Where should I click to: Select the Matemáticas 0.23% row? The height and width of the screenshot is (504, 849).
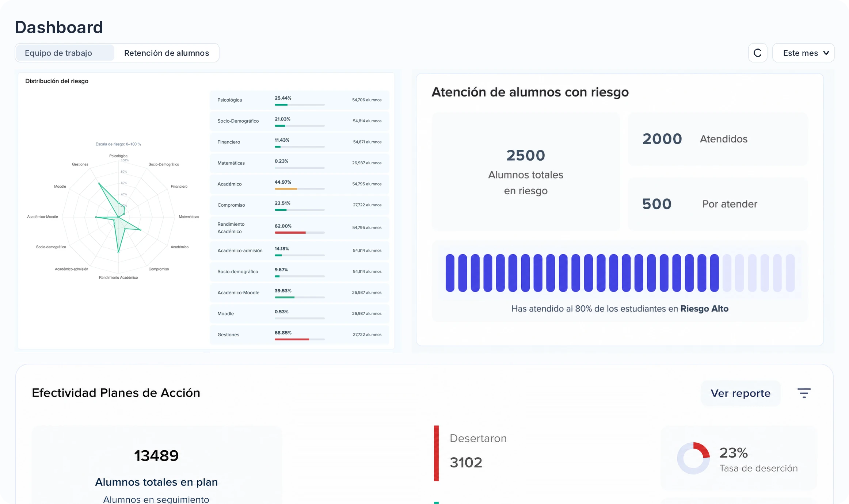(300, 163)
